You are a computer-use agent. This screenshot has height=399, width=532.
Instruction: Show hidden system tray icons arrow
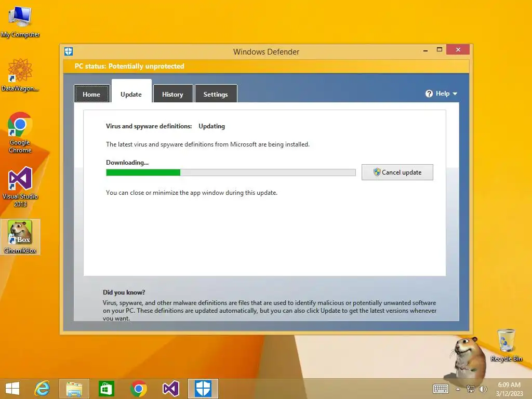[x=458, y=389]
